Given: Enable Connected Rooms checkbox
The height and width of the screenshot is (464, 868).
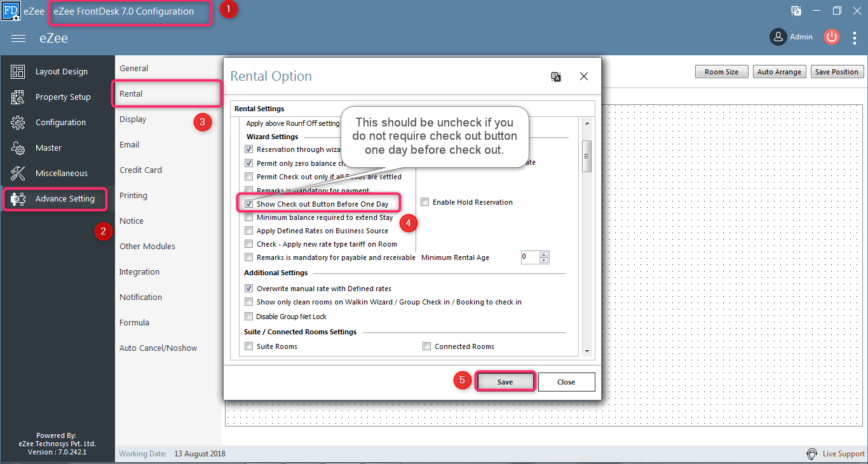Looking at the screenshot, I should [427, 346].
